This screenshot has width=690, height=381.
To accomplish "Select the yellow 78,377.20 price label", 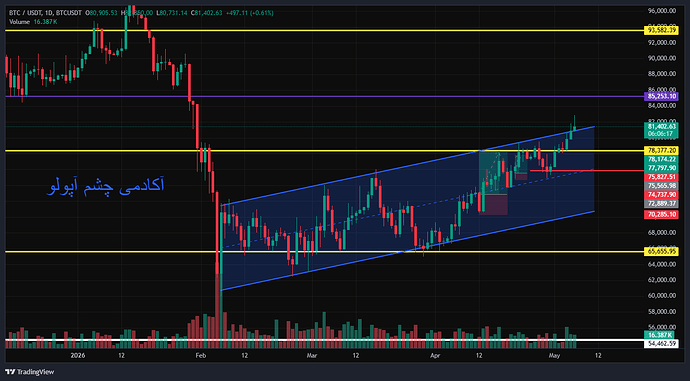I will click(661, 150).
